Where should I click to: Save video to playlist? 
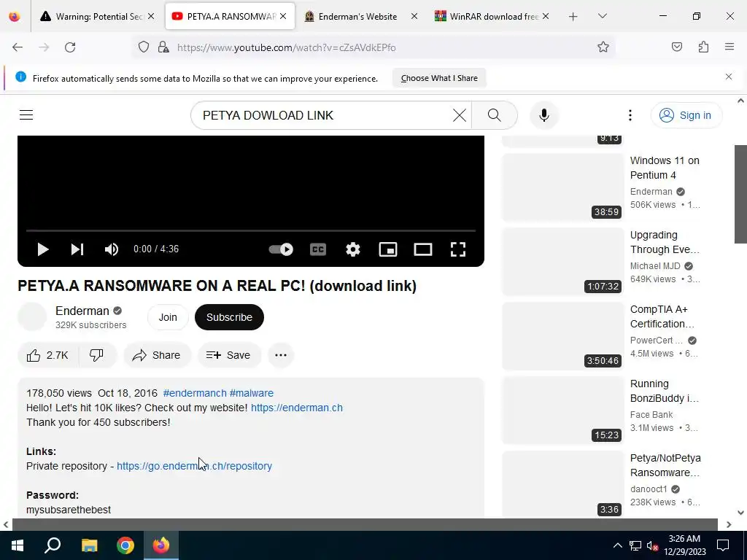(228, 355)
